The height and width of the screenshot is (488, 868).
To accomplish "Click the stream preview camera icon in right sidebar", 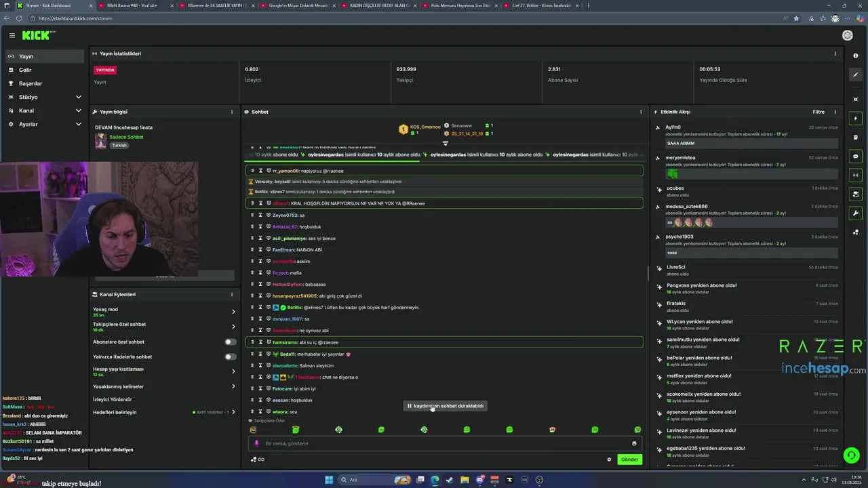I will point(856,99).
